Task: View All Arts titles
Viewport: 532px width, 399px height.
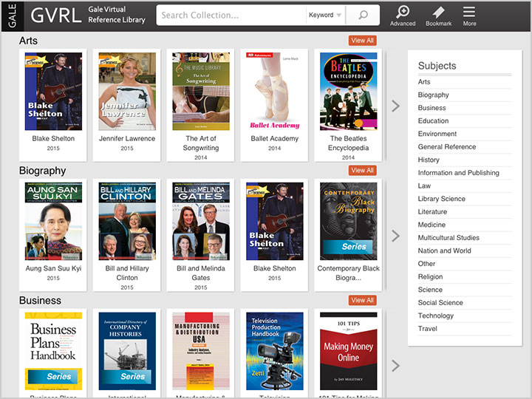Action: click(362, 41)
